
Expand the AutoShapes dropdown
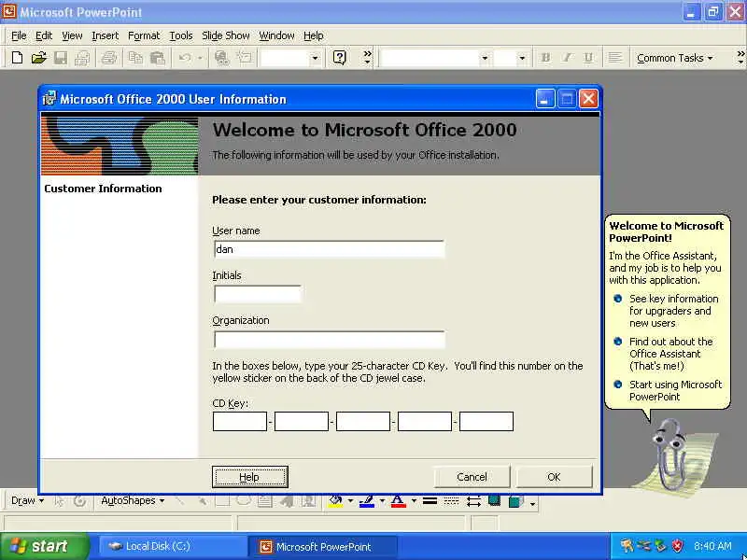133,501
